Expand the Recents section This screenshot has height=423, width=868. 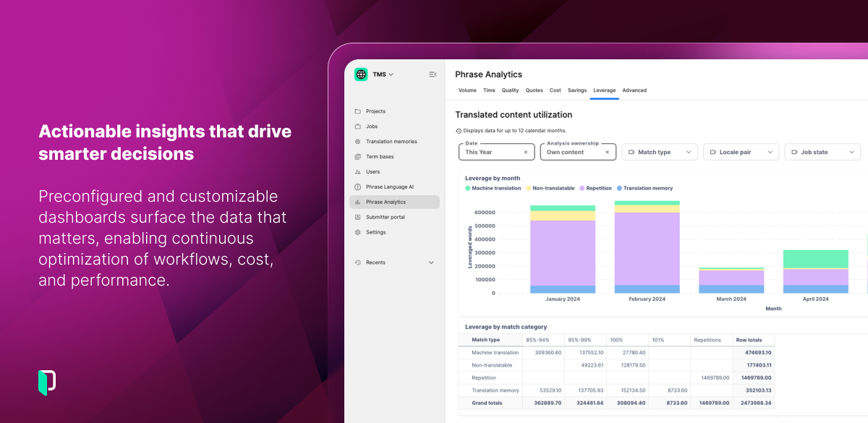431,262
